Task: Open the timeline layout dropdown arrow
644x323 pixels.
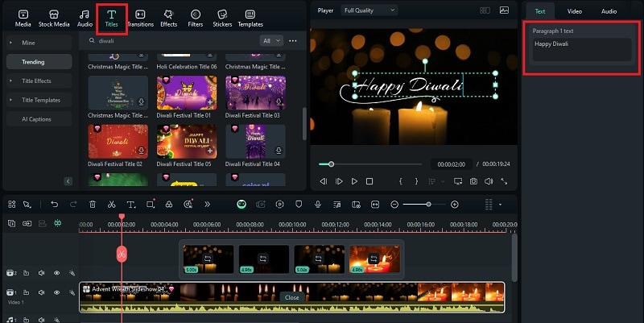Action: pyautogui.click(x=500, y=205)
